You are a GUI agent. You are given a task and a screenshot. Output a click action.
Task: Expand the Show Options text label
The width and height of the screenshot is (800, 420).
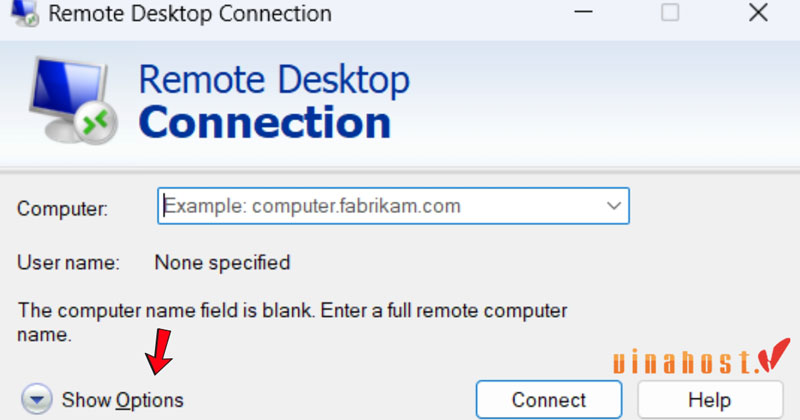coord(122,400)
